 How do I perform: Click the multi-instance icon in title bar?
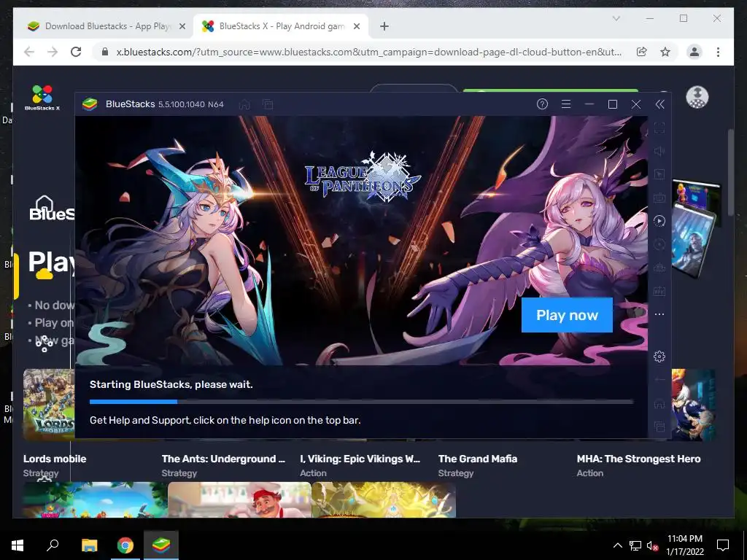(x=268, y=104)
